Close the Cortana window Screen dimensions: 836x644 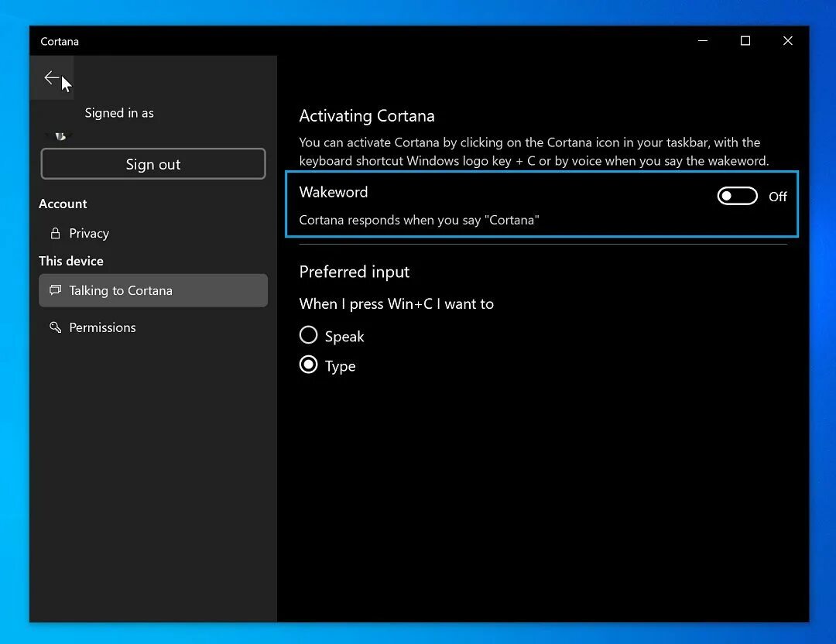tap(787, 41)
